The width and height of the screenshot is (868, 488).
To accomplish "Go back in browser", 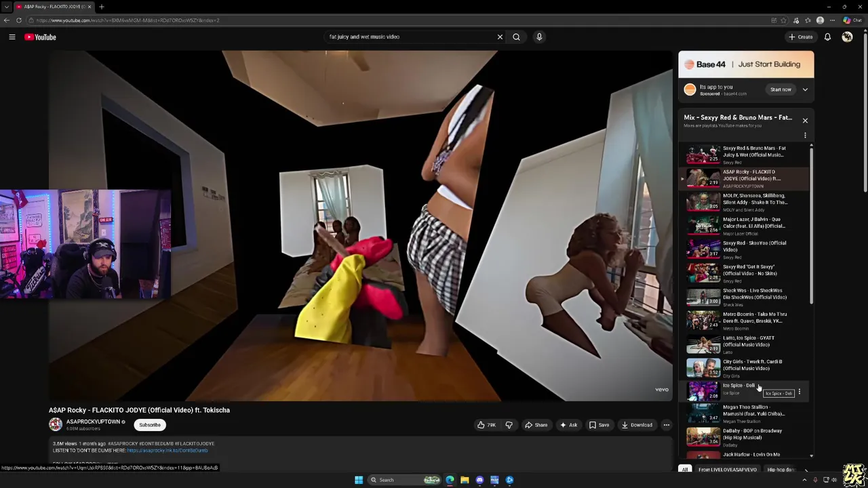I will point(7,20).
